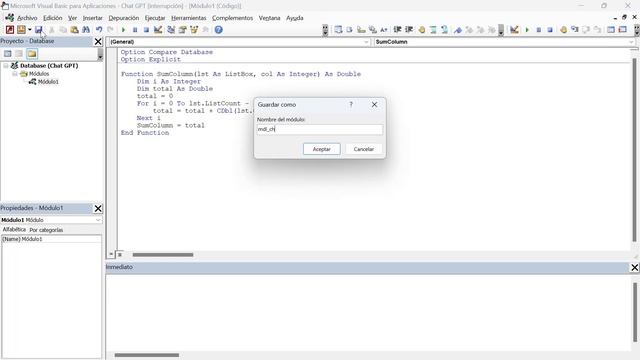640x360 pixels.
Task: Toggle Design Mode icon in Standard toolbar
Action: point(158,30)
